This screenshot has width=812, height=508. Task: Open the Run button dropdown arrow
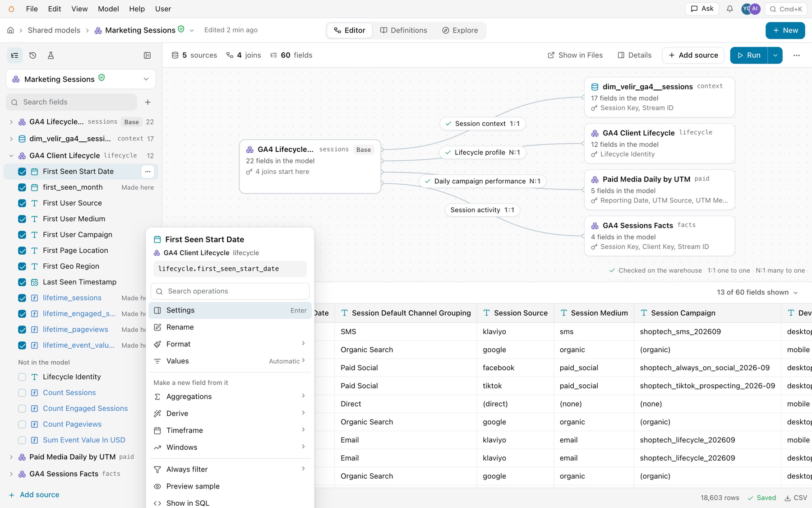775,55
